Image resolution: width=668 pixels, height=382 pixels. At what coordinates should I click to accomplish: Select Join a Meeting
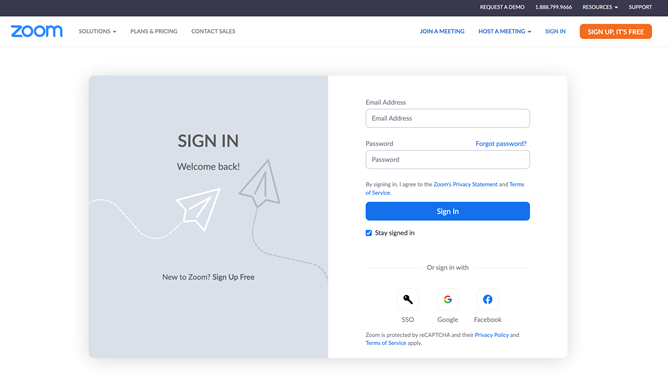(442, 31)
